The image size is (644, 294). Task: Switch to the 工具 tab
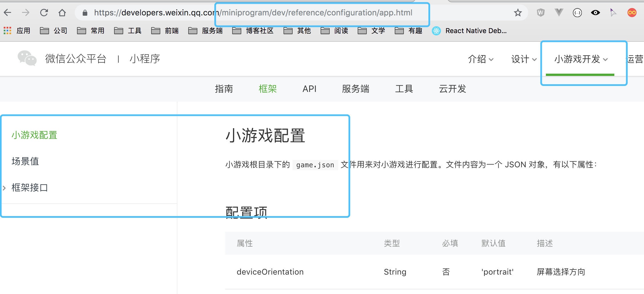[x=404, y=89]
